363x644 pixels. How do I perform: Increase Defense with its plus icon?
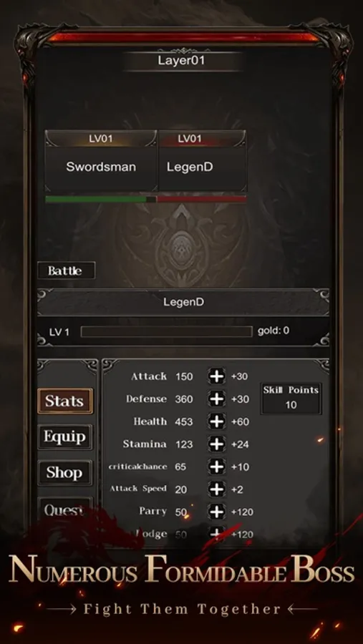217,399
